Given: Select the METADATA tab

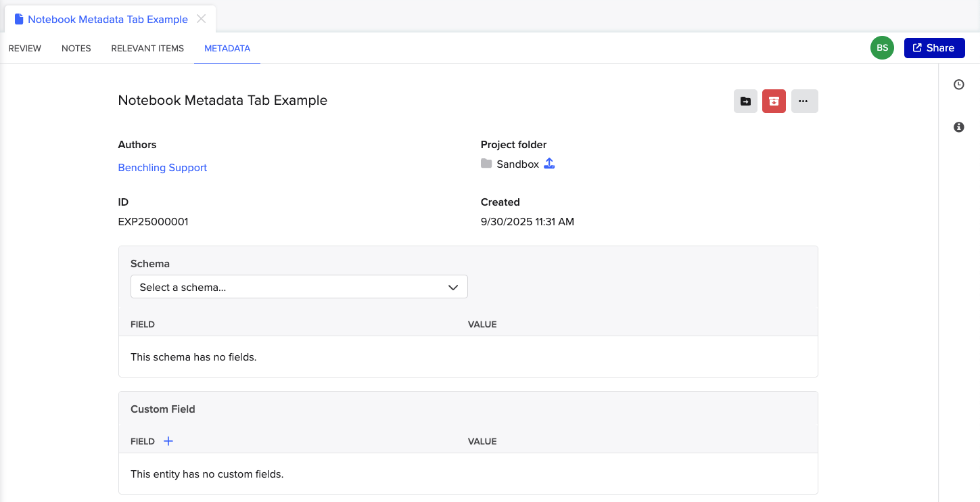Looking at the screenshot, I should (227, 49).
